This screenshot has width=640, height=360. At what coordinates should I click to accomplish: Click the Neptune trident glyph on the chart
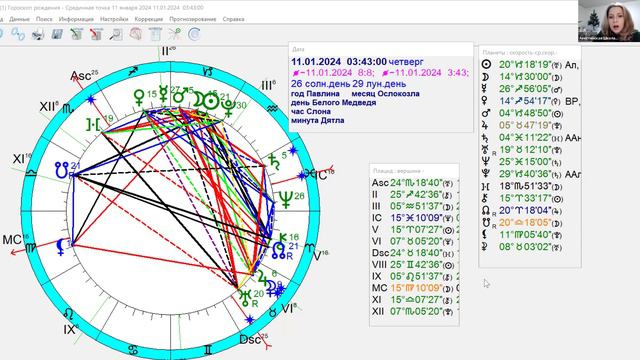[286, 200]
